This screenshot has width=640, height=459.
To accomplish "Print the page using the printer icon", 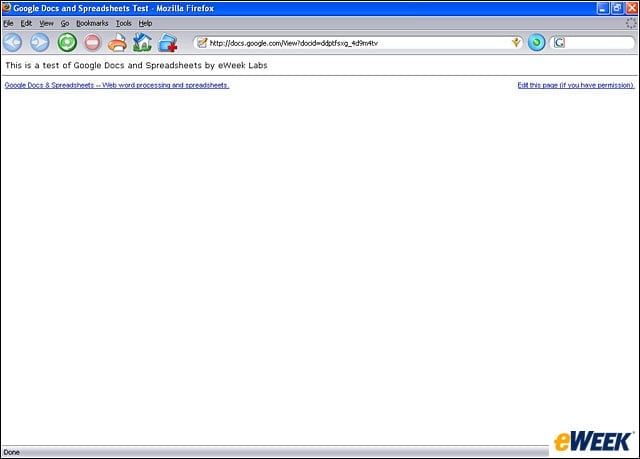I will [x=118, y=43].
